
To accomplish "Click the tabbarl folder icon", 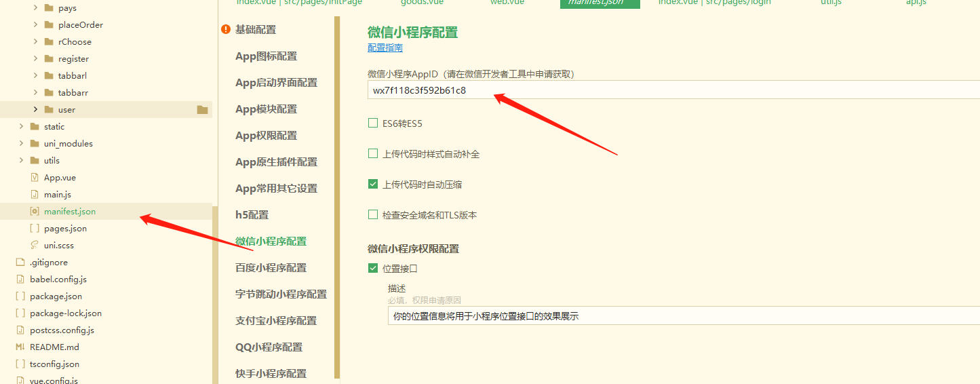I will [x=48, y=76].
